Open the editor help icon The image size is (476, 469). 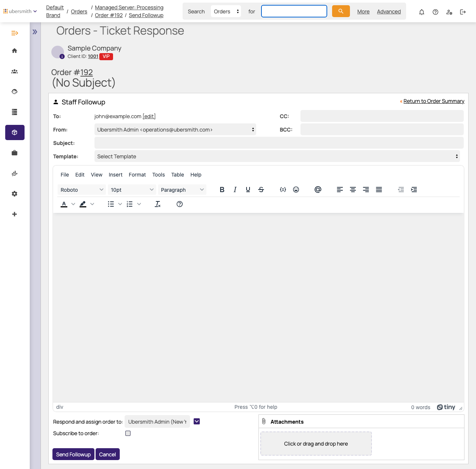pyautogui.click(x=180, y=204)
